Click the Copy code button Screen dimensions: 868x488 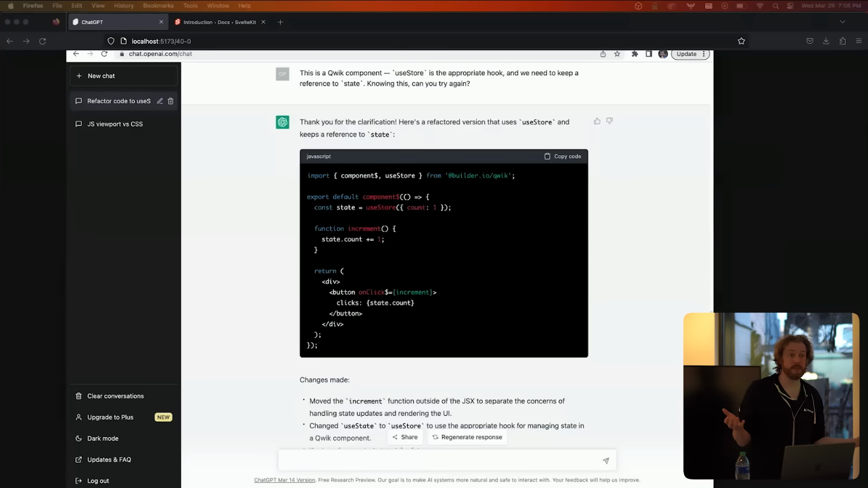point(563,156)
